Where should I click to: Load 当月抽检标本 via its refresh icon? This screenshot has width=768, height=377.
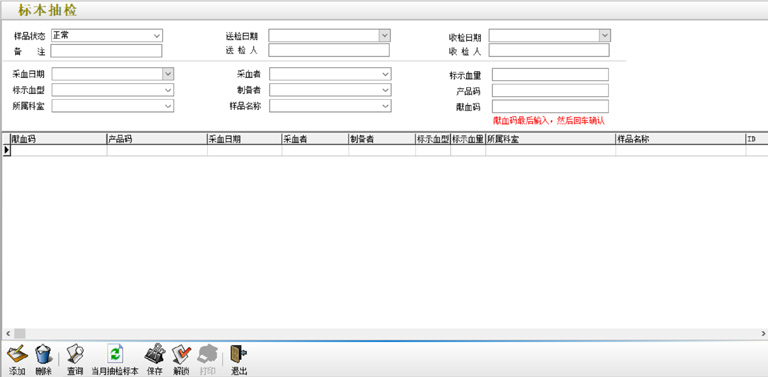[x=116, y=354]
